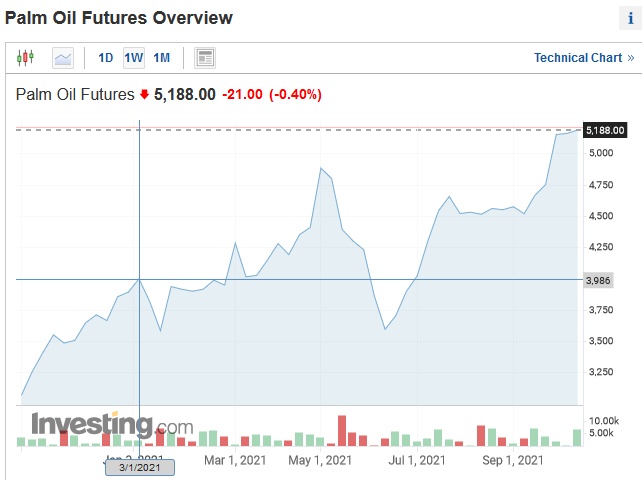Viewport: 642px width, 480px height.
Task: Switch to area chart view
Action: 63,58
